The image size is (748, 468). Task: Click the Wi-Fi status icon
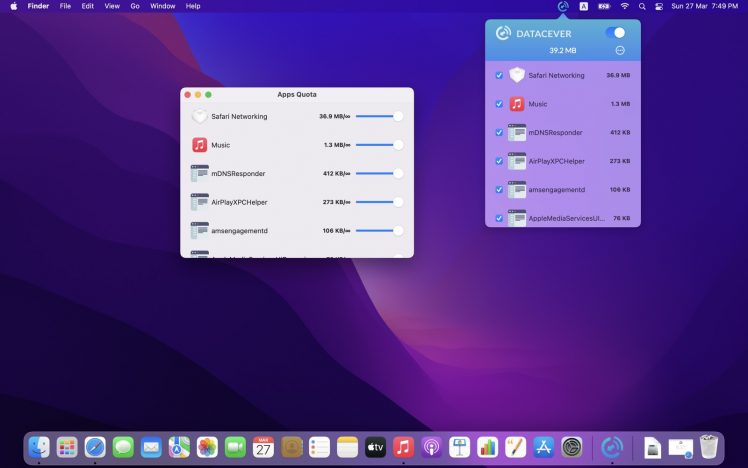pos(625,6)
